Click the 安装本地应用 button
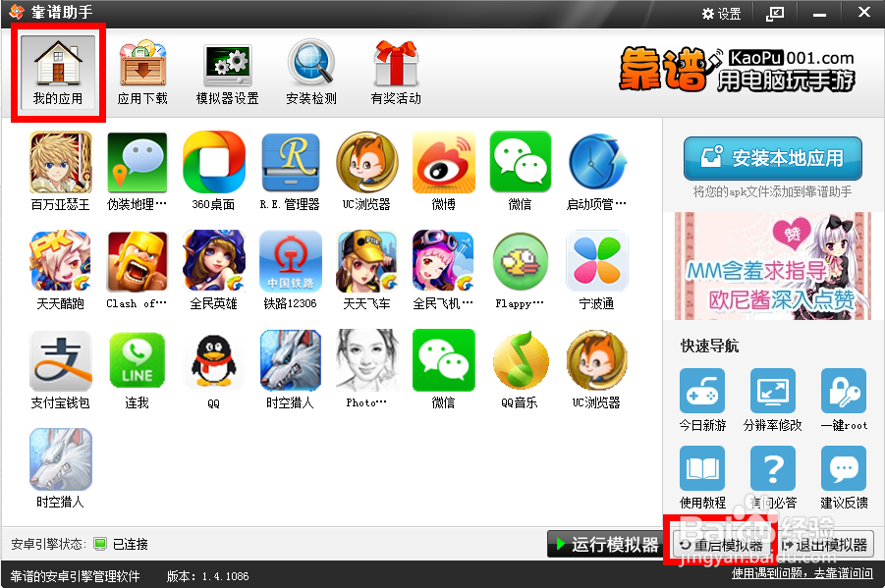The height and width of the screenshot is (588, 885). [x=773, y=158]
